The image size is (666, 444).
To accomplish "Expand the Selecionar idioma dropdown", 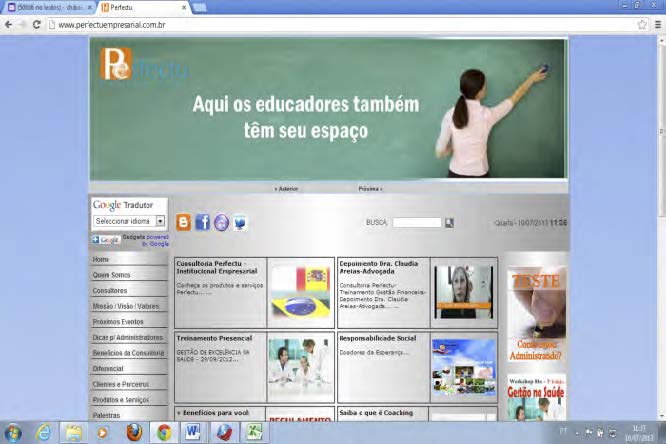I will pyautogui.click(x=128, y=221).
